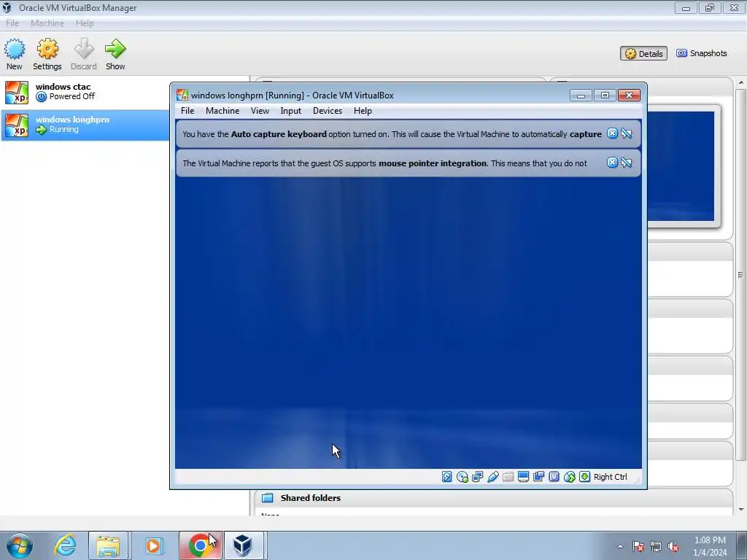Click the USB devices status icon
Viewport: 747px width, 560px height.
(493, 477)
